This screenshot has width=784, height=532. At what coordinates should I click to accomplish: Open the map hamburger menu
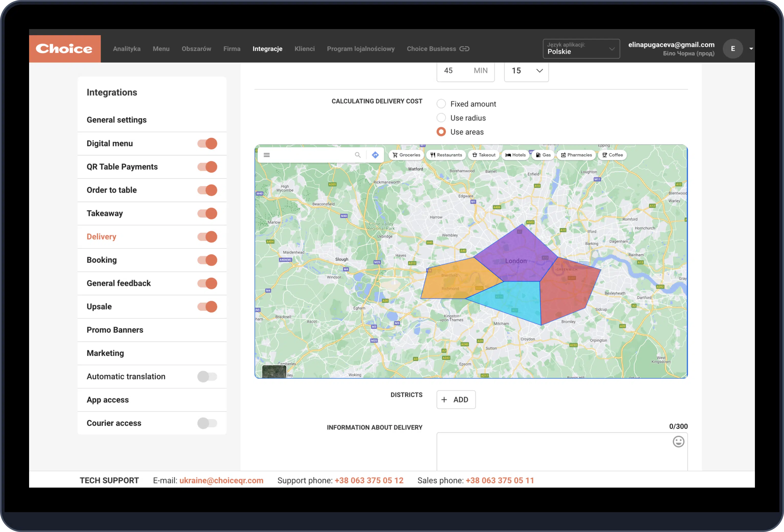coord(266,155)
